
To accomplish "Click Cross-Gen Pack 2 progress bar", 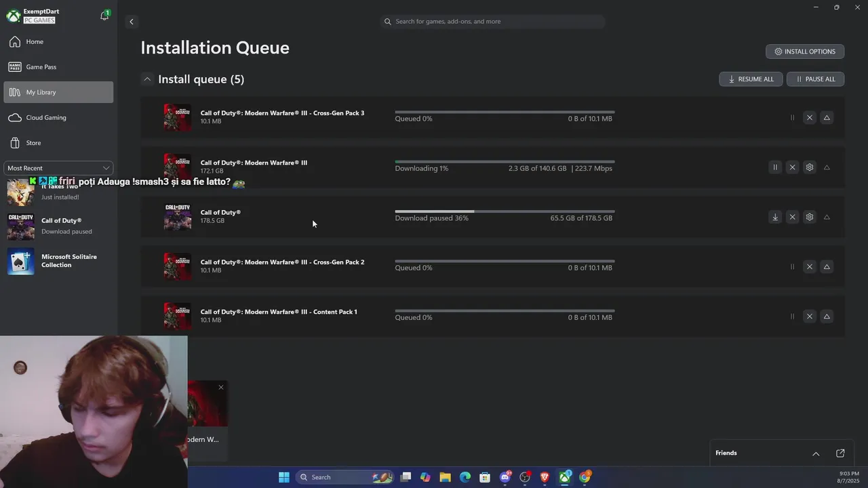I will click(x=505, y=261).
